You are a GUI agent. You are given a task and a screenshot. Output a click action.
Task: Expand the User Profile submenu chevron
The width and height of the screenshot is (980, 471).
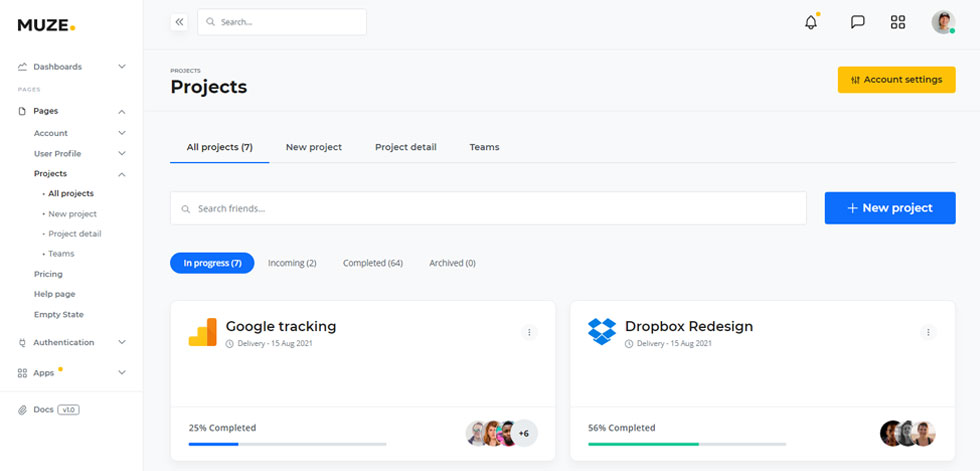click(122, 154)
